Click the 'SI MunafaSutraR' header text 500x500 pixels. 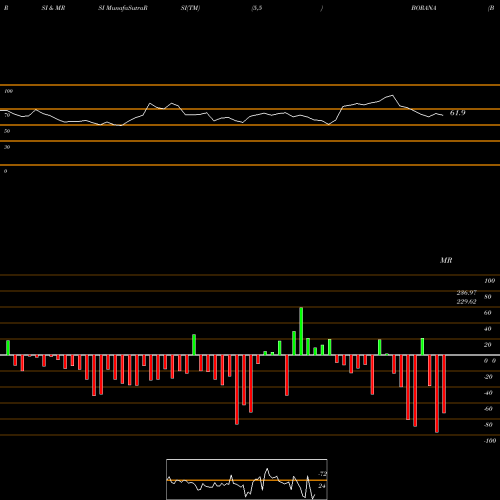(123, 8)
